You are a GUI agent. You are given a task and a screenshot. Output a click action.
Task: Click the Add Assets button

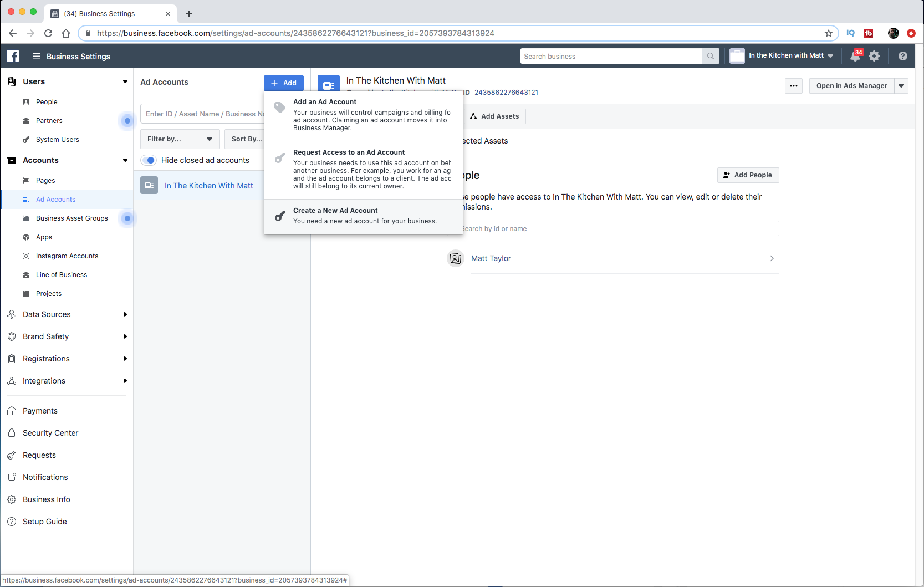494,116
